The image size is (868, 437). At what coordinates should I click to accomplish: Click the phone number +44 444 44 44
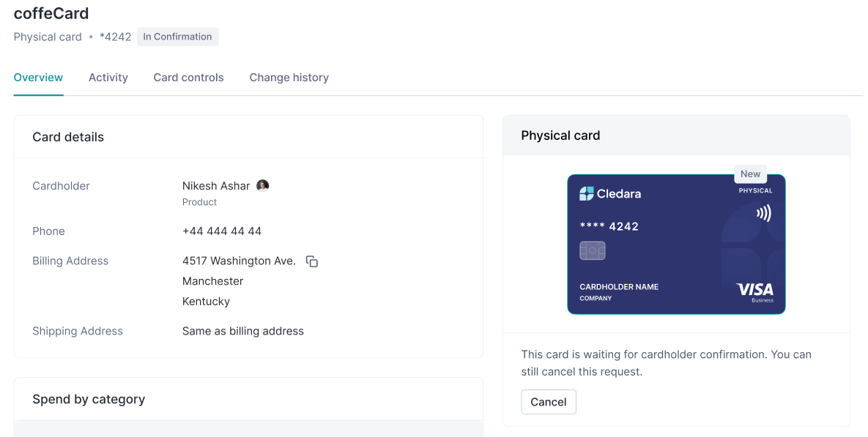[222, 231]
